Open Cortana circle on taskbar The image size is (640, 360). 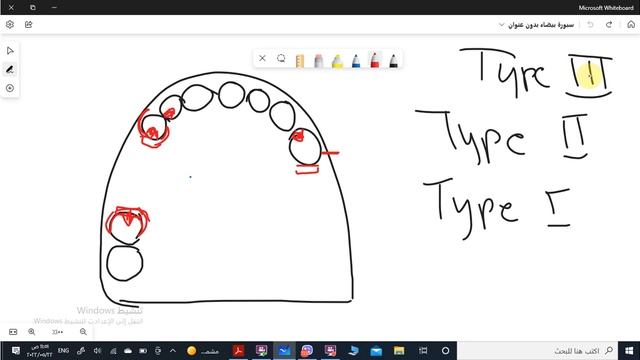coord(445,351)
